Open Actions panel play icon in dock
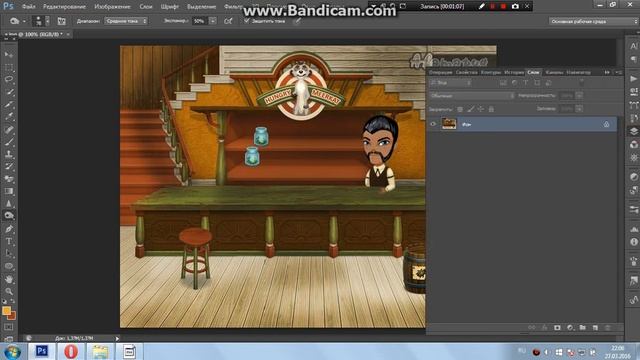The height and width of the screenshot is (360, 640). coord(633,78)
